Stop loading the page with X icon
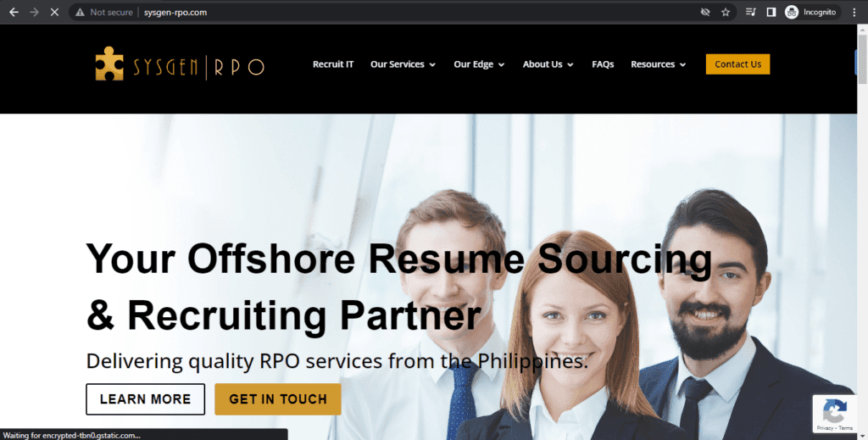The image size is (868, 440). (x=54, y=12)
